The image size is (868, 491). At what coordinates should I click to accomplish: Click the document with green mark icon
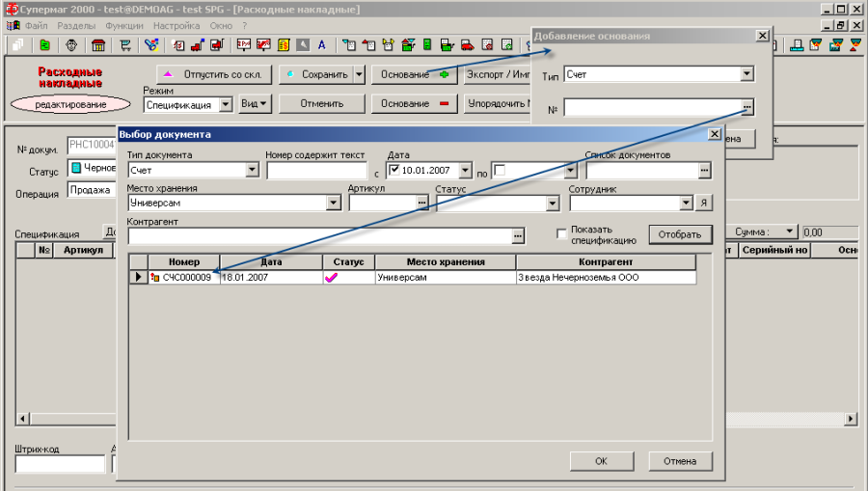pyautogui.click(x=506, y=44)
